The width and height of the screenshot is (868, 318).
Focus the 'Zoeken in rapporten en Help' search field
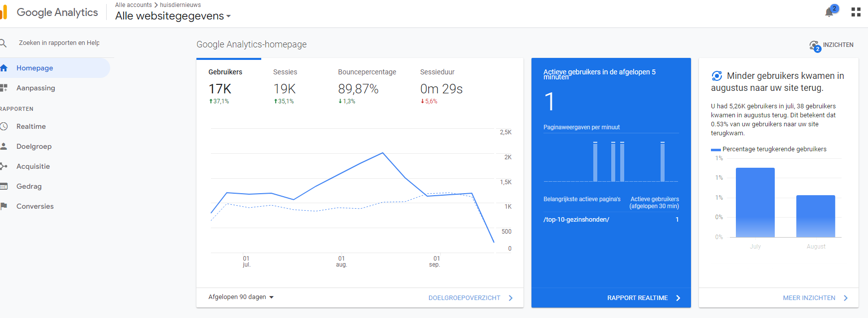tap(59, 43)
